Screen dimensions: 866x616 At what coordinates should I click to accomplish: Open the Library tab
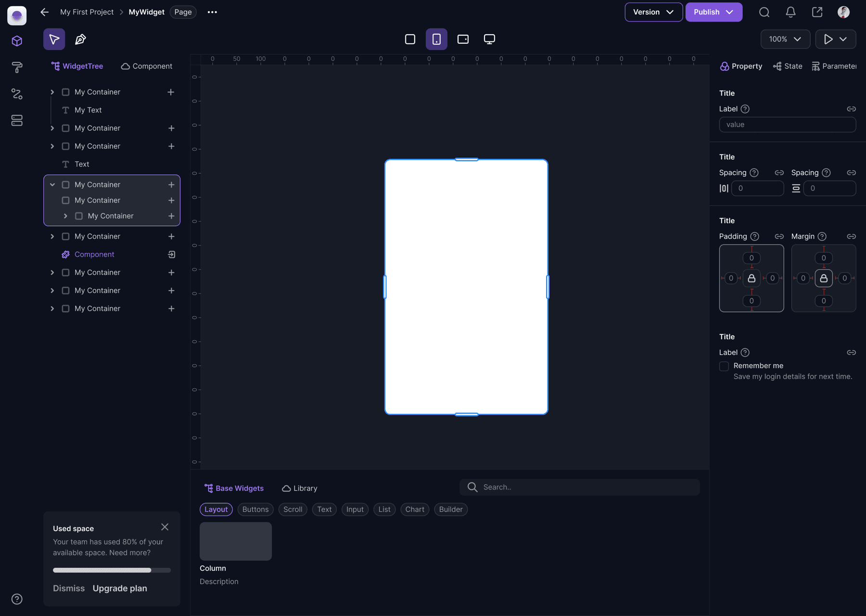(x=299, y=488)
